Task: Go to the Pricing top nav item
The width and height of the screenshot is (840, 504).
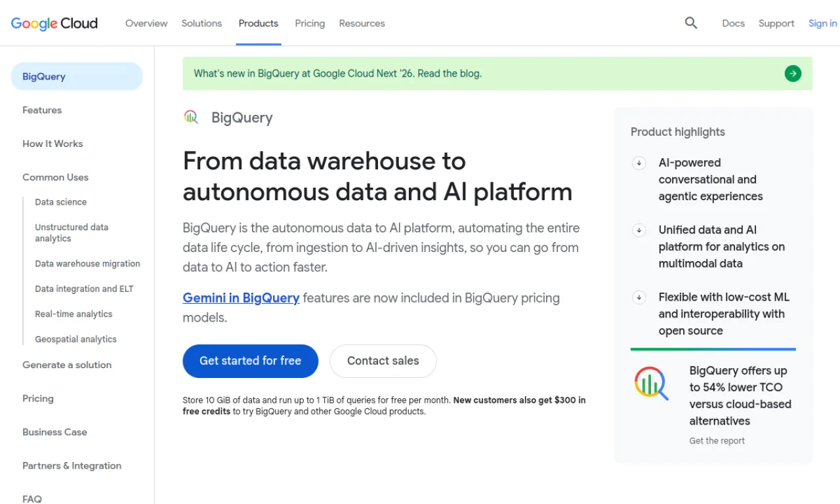Action: (x=310, y=23)
